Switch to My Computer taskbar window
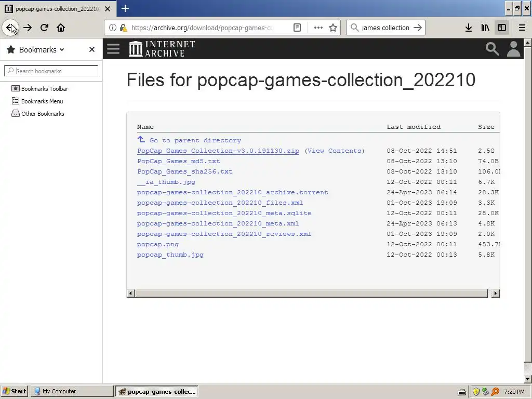 pyautogui.click(x=72, y=391)
